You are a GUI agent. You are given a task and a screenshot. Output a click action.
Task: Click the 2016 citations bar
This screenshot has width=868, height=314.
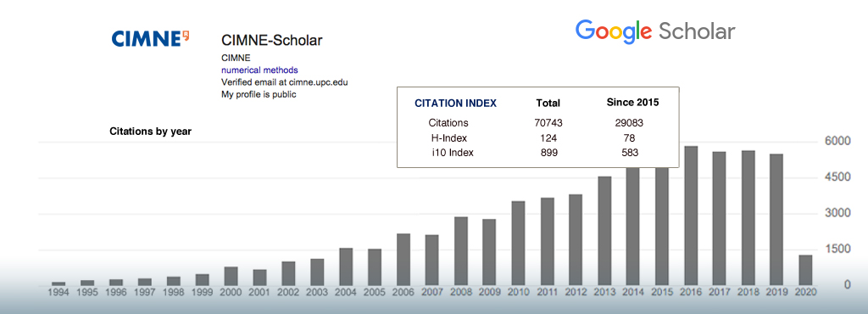[x=691, y=216]
